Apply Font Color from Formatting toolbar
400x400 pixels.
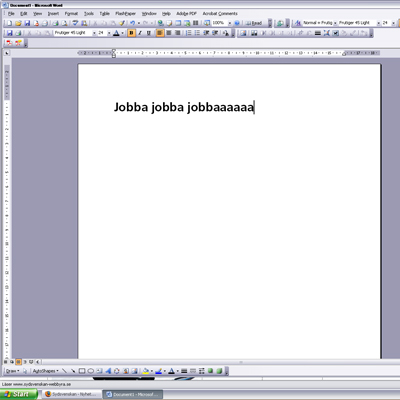click(x=116, y=33)
